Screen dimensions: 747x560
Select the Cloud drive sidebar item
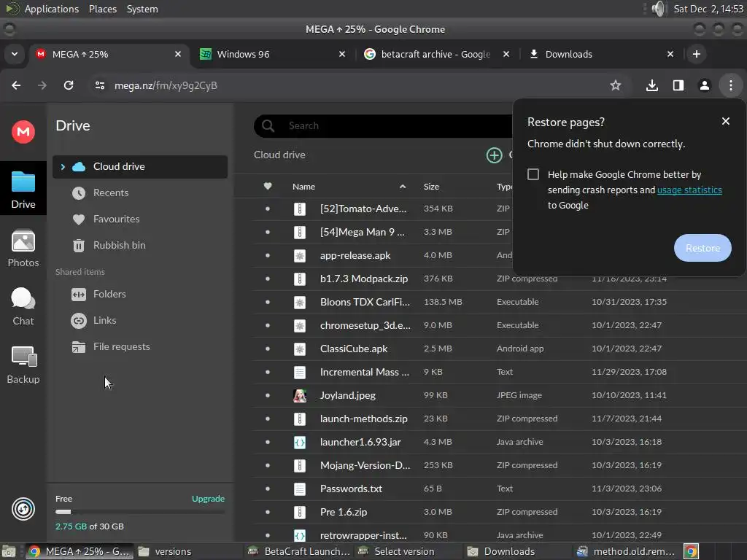pos(140,167)
